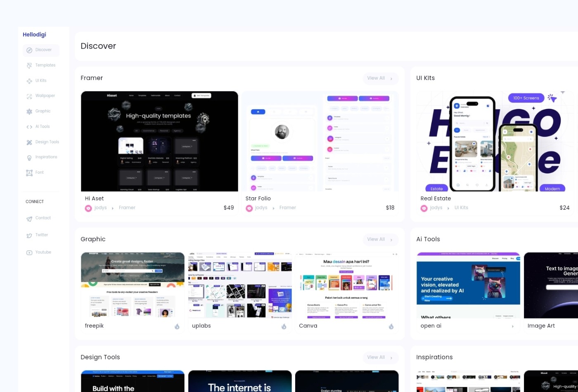The height and width of the screenshot is (392, 578).
Task: Click the chevron arrow on the open ai card
Action: coord(513,326)
